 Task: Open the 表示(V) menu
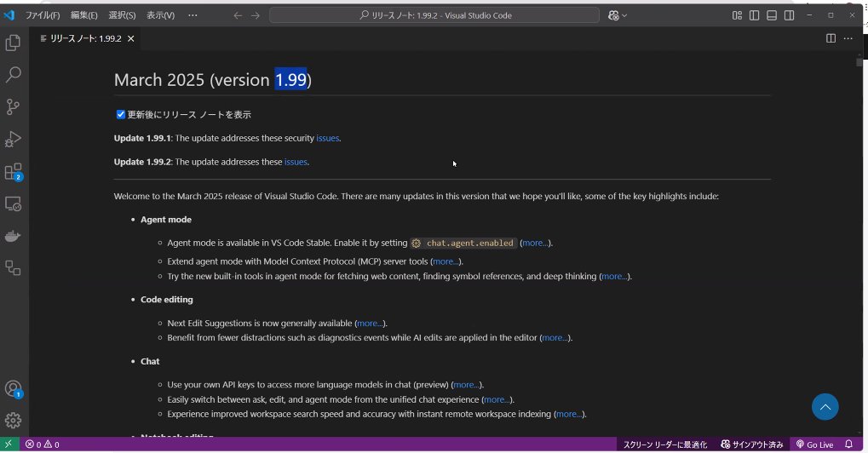[160, 15]
